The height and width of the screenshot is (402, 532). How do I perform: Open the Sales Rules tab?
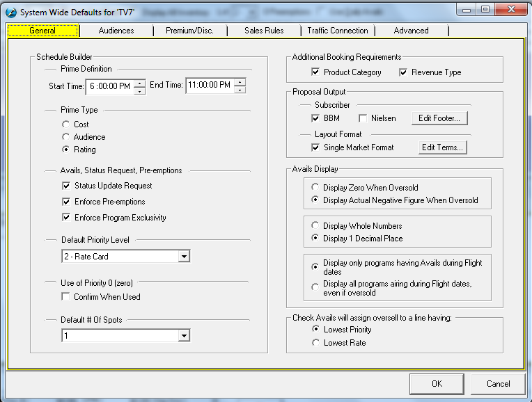[264, 31]
